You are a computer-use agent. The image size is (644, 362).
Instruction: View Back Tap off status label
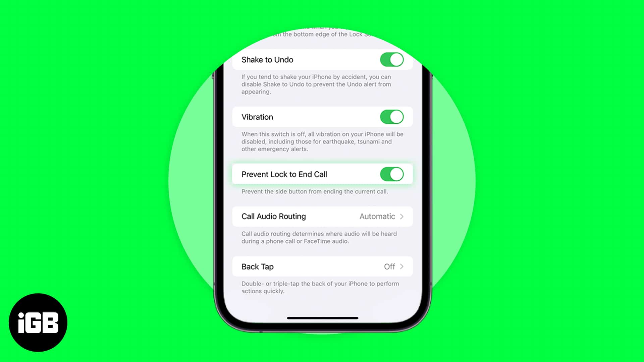pyautogui.click(x=390, y=266)
